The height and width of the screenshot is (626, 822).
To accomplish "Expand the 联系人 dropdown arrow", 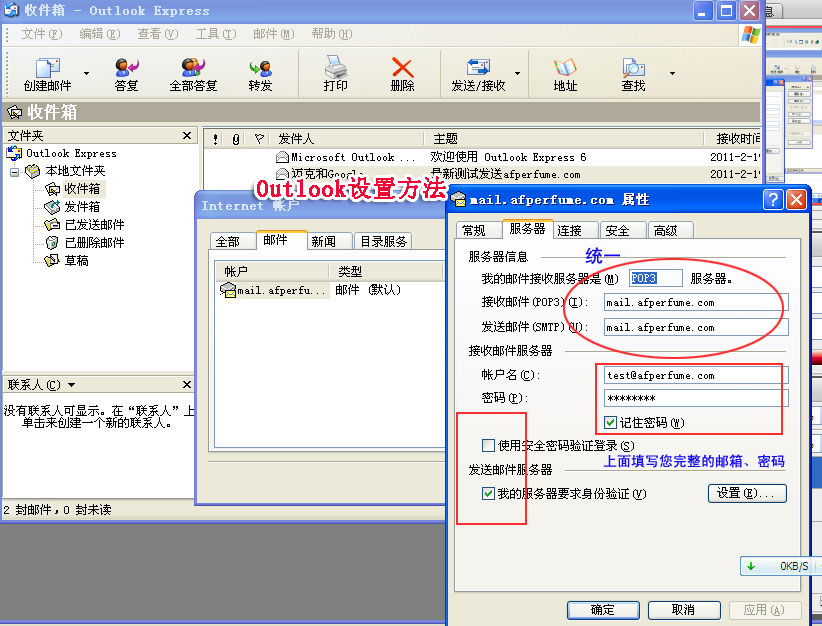I will coord(72,385).
